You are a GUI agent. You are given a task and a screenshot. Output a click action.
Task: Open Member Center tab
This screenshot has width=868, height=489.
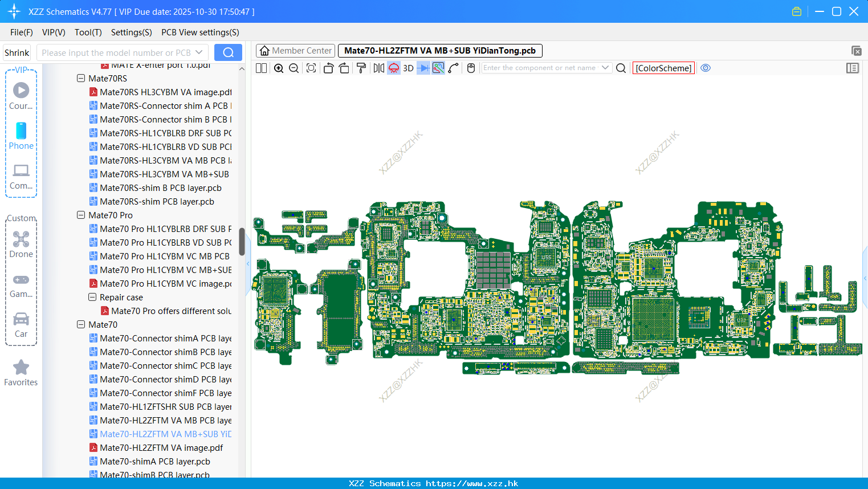[x=295, y=51]
